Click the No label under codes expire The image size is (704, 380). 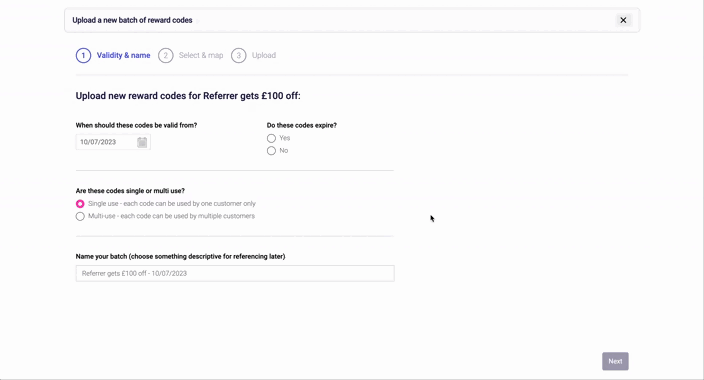284,150
